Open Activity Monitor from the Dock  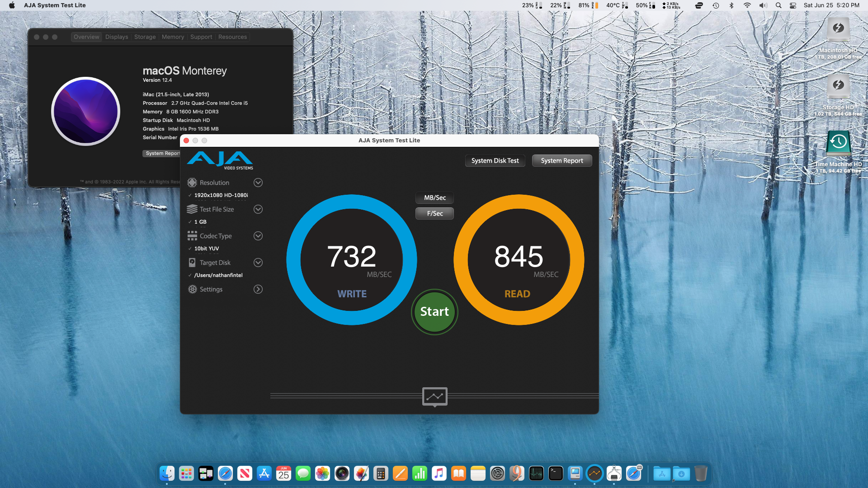tap(536, 474)
